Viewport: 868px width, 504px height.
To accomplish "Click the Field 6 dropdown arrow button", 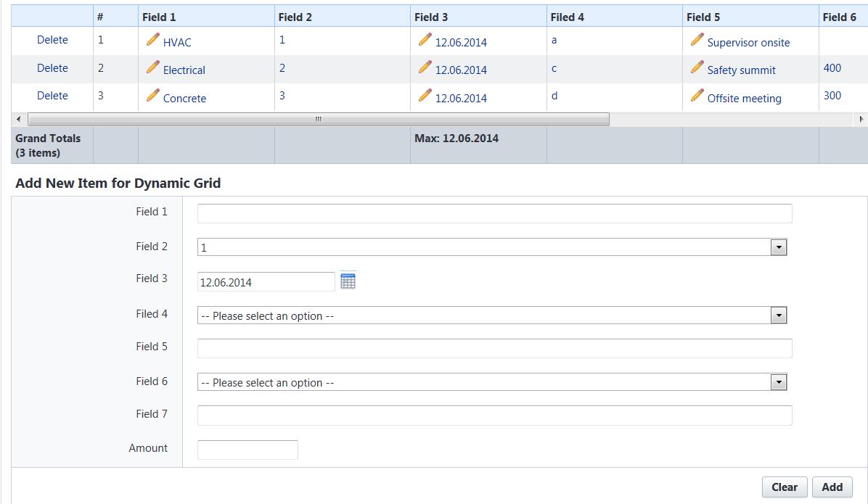I will click(x=778, y=382).
